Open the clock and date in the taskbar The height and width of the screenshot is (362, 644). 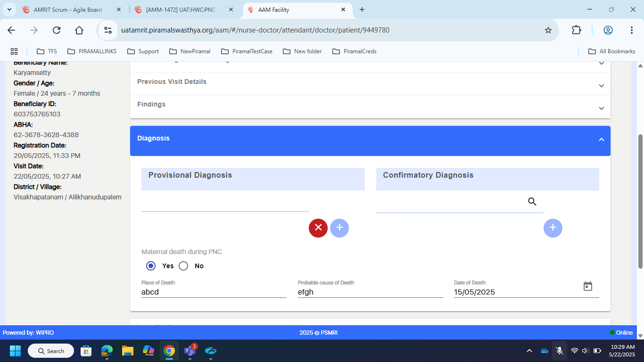(622, 351)
